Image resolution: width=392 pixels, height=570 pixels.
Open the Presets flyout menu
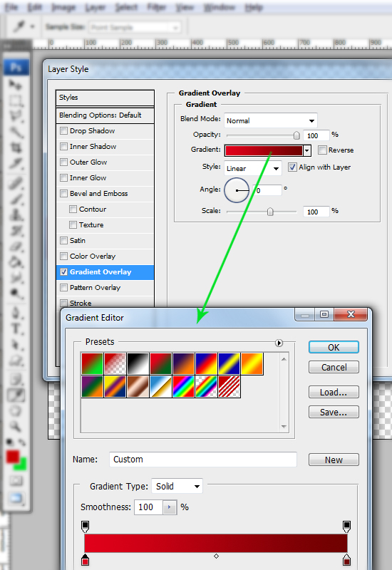tap(279, 343)
